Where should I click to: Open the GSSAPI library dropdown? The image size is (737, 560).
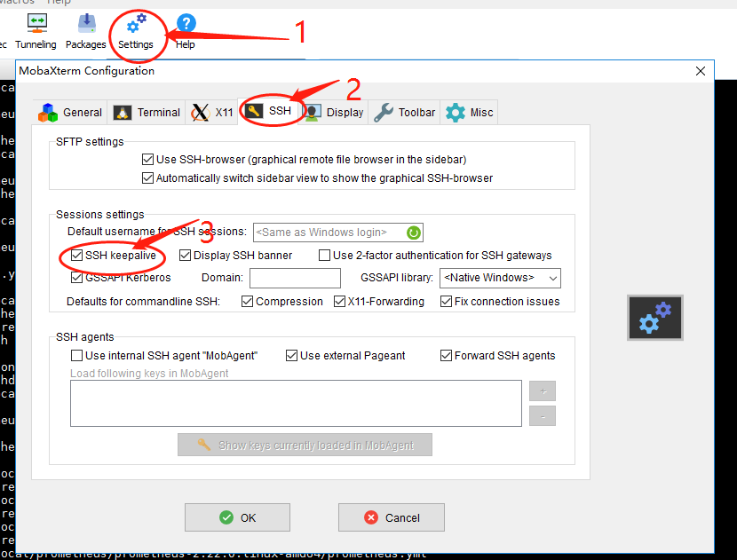tap(500, 278)
